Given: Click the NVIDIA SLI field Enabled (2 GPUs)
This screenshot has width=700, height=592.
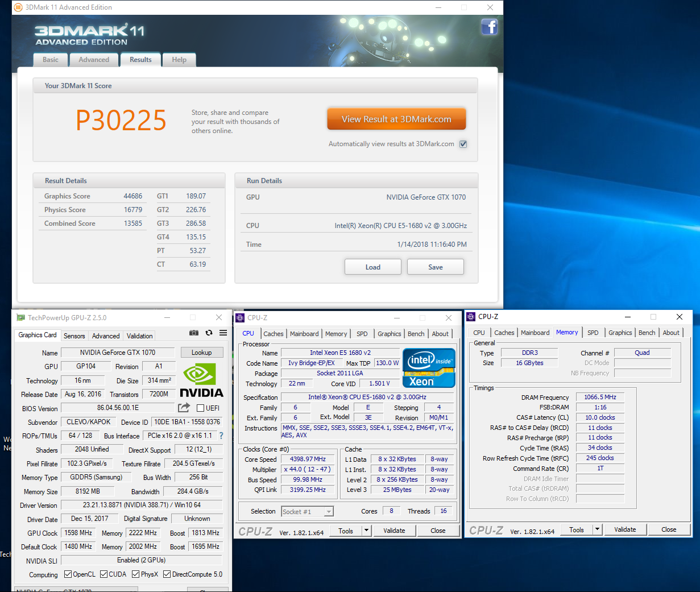Looking at the screenshot, I should (x=142, y=560).
